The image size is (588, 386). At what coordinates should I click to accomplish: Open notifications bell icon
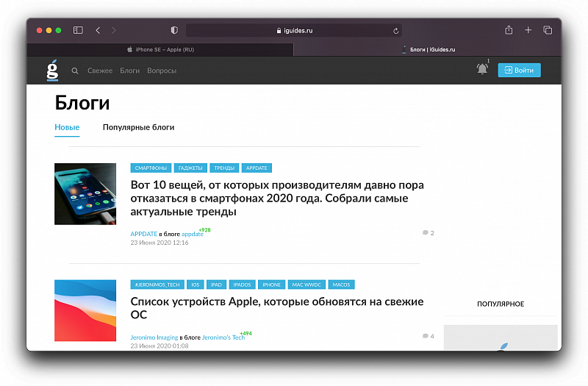click(482, 69)
